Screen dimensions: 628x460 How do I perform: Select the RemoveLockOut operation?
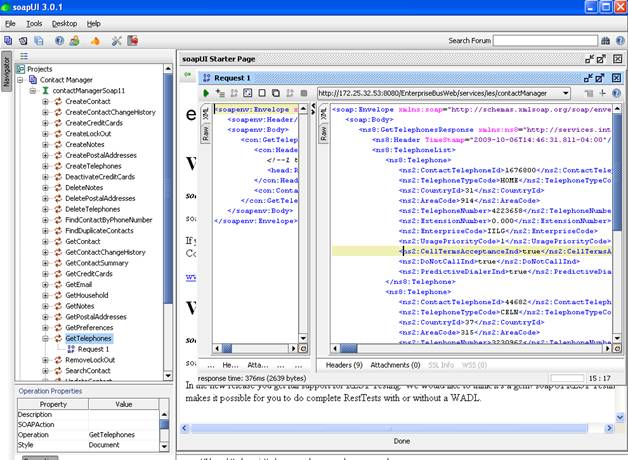pyautogui.click(x=90, y=360)
